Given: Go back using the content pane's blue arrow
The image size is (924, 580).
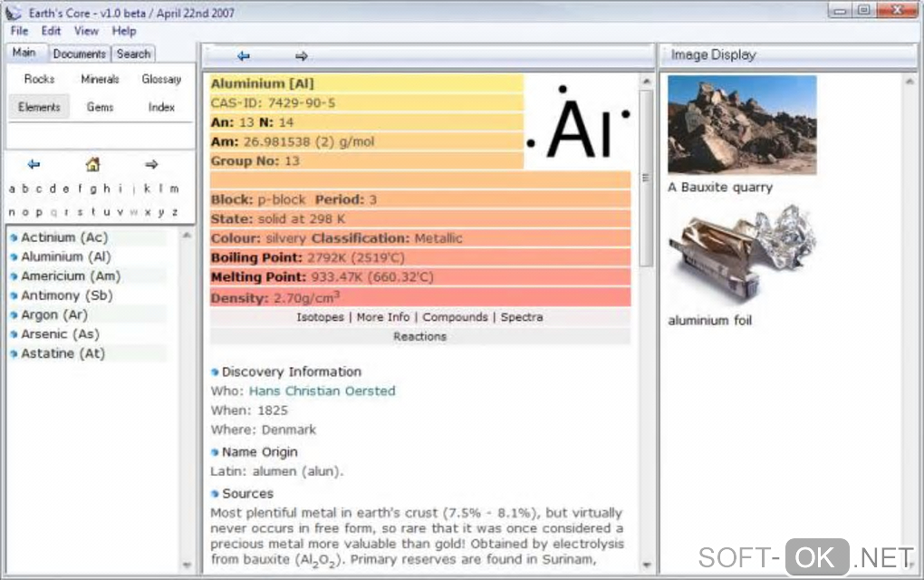Looking at the screenshot, I should 244,56.
